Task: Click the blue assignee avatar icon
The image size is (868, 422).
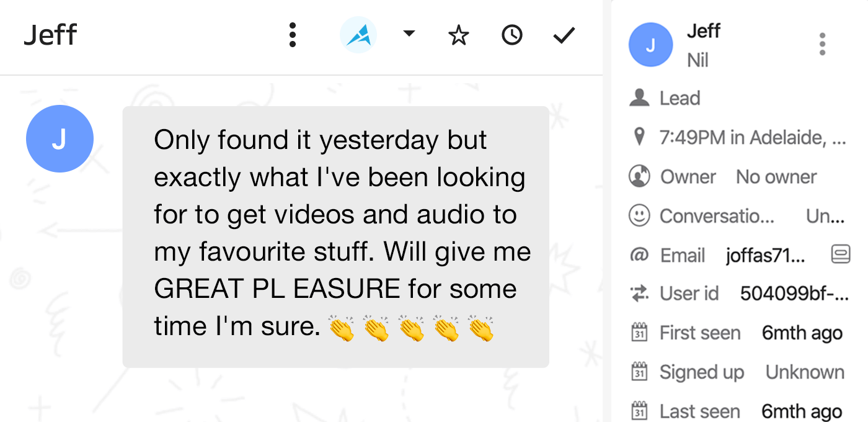Action: pyautogui.click(x=358, y=35)
